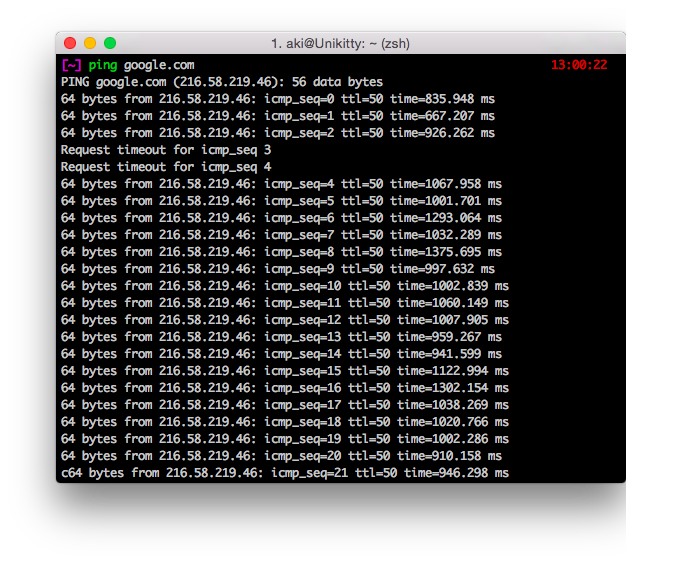
Task: Click the window title 'aki@Unikitty: ~ (zsh)'
Action: click(340, 43)
